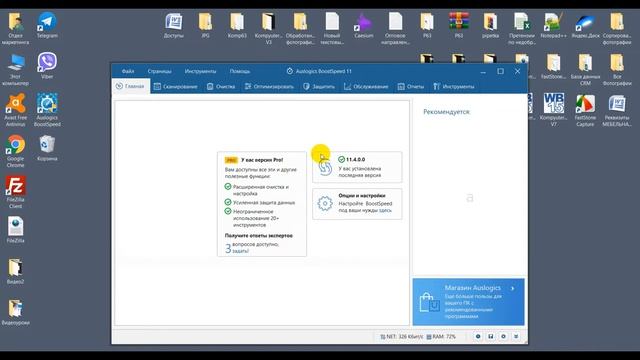Viewport: 640px width, 360px height.
Task: Select the Видеоуроки desktop icon
Action: [16, 312]
